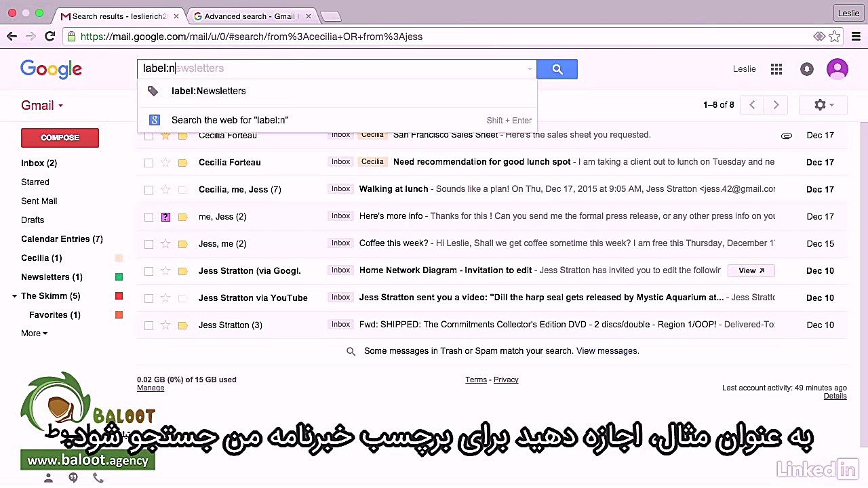Open the Sent Mail folder

(x=39, y=201)
